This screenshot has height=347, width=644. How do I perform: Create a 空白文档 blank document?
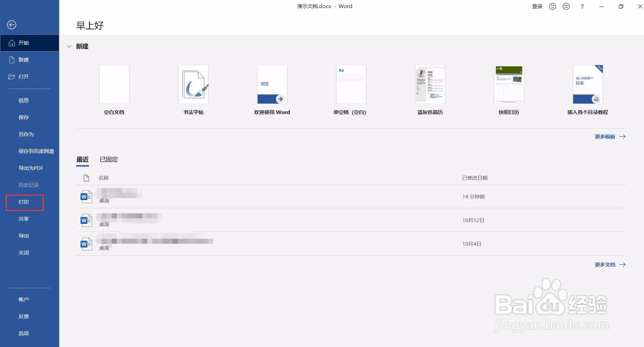coord(114,90)
